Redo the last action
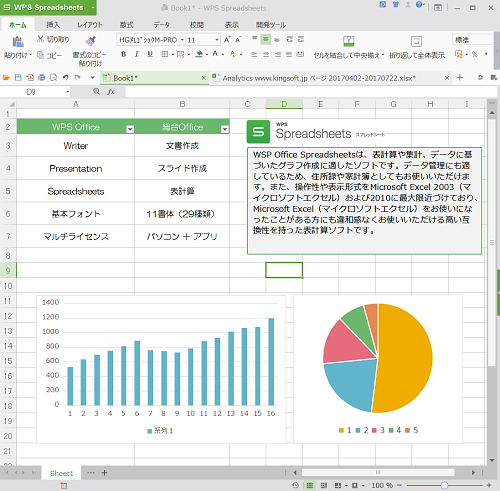 [x=77, y=78]
